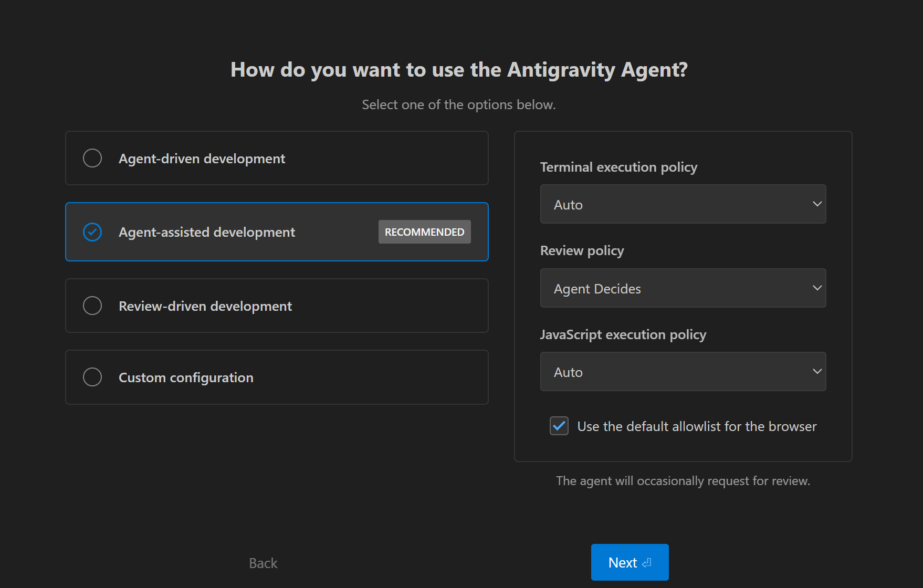Choose the Review-driven development radio circle
This screenshot has width=923, height=588.
[92, 306]
